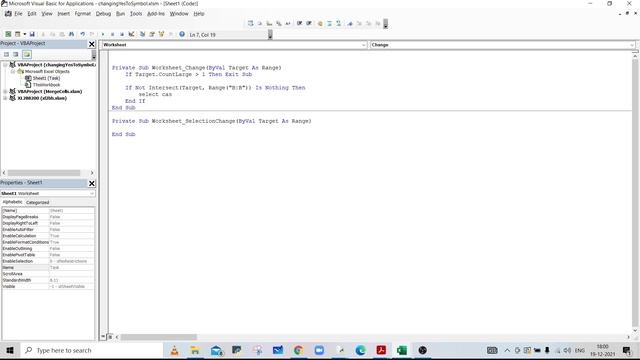The width and height of the screenshot is (640, 360).
Task: Expand the VBAProject MergeCells.xlam node
Action: tap(5, 91)
